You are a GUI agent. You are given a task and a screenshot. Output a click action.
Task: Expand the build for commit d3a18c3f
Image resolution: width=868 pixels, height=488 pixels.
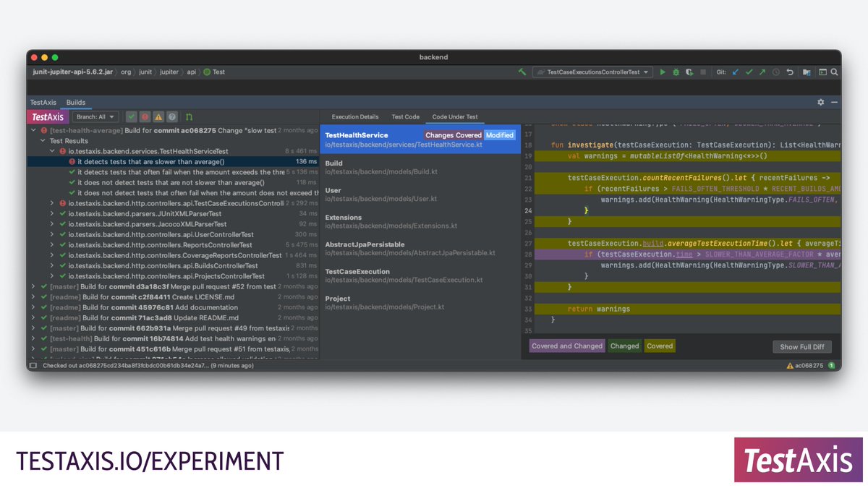pos(33,286)
